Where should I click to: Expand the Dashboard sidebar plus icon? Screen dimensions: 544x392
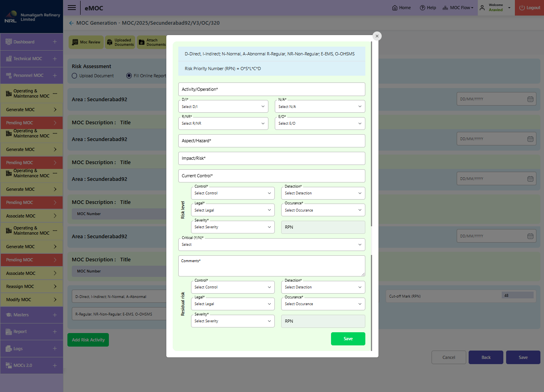(x=55, y=42)
